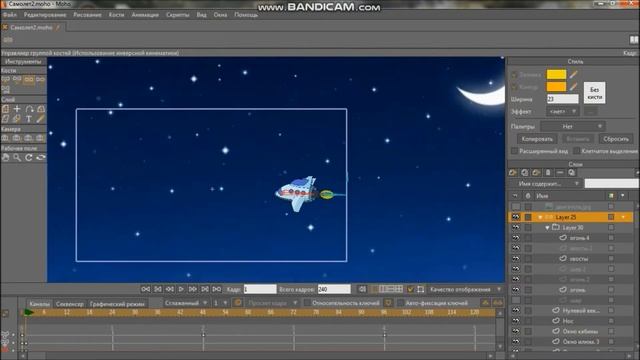Step forward one frame
The width and height of the screenshot is (640, 360).
[193, 289]
